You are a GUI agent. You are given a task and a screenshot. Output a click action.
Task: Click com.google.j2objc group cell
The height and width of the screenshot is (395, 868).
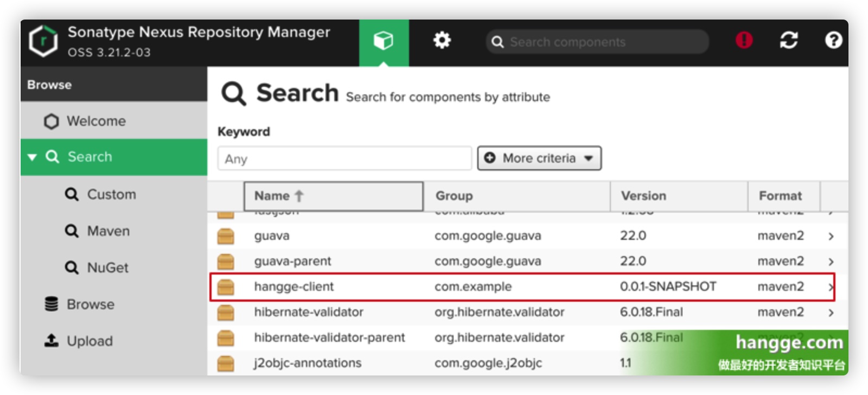point(488,363)
